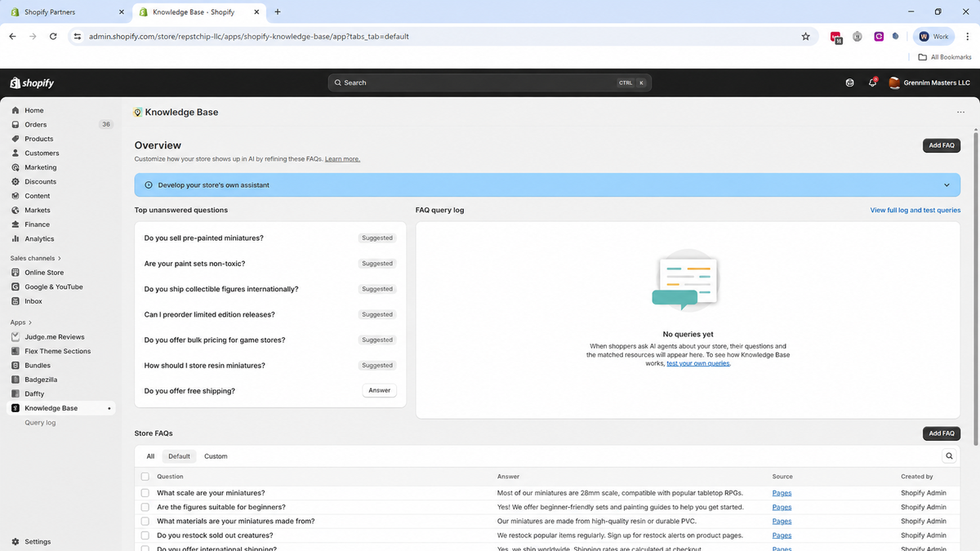This screenshot has width=980, height=551.
Task: Open the 'Learn more.' link
Action: click(x=342, y=159)
